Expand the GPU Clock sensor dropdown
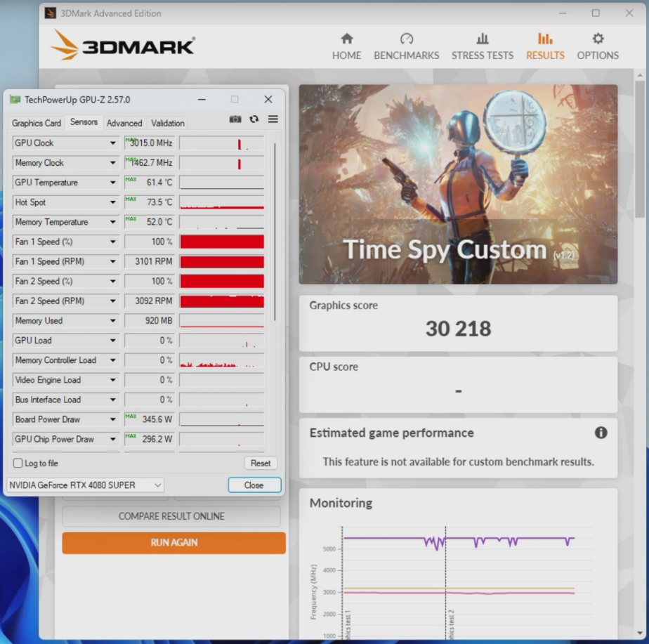This screenshot has width=649, height=644. [112, 143]
